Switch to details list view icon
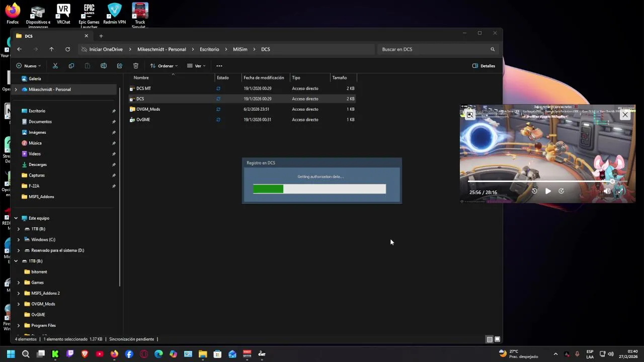Image resolution: width=644 pixels, height=362 pixels. (x=489, y=339)
